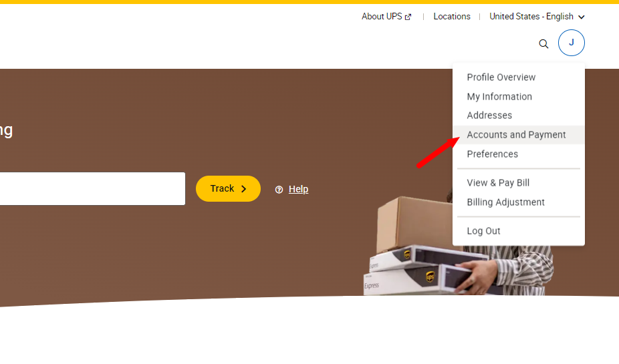This screenshot has height=364, width=619.
Task: Open My Information menu entry
Action: point(499,97)
